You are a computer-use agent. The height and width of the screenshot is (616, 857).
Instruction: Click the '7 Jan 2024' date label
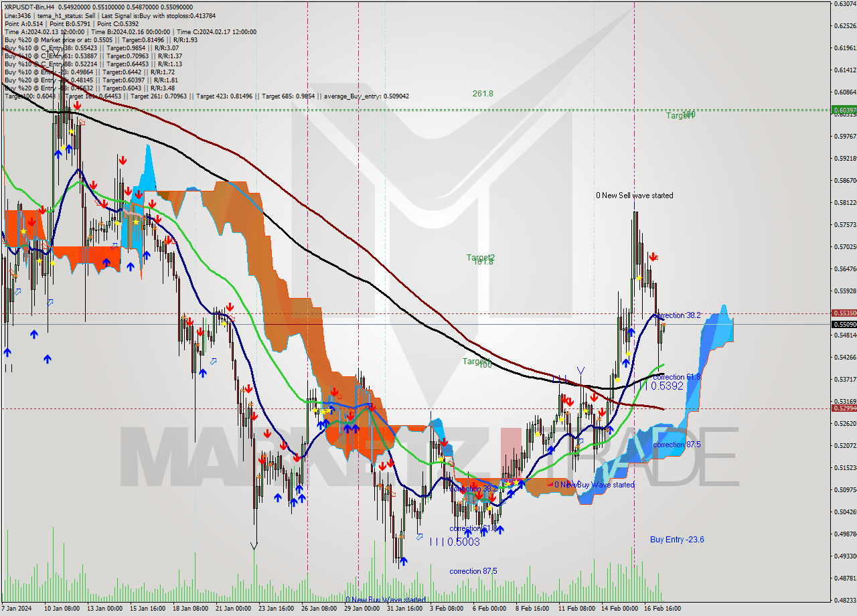[x=17, y=609]
